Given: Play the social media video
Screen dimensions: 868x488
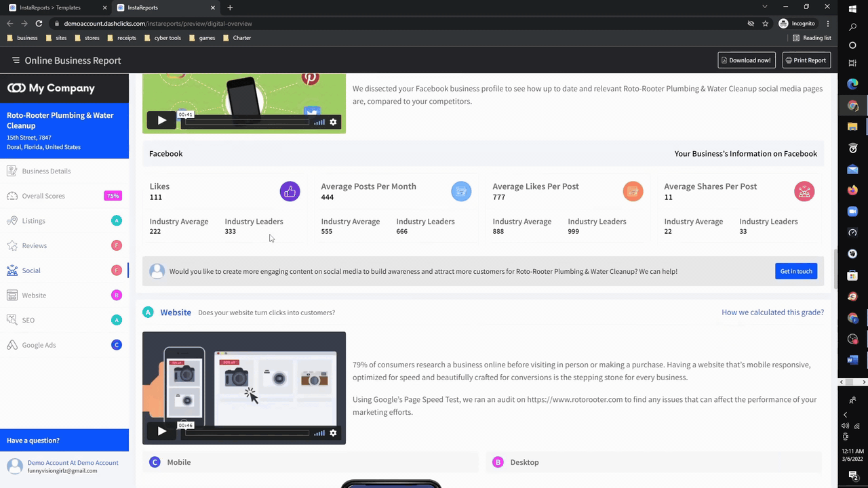Looking at the screenshot, I should [x=161, y=121].
